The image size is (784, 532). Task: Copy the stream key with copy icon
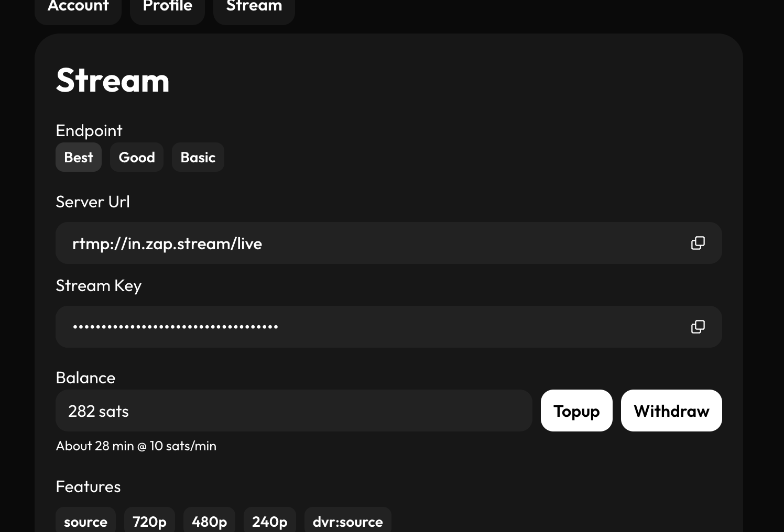pyautogui.click(x=698, y=327)
